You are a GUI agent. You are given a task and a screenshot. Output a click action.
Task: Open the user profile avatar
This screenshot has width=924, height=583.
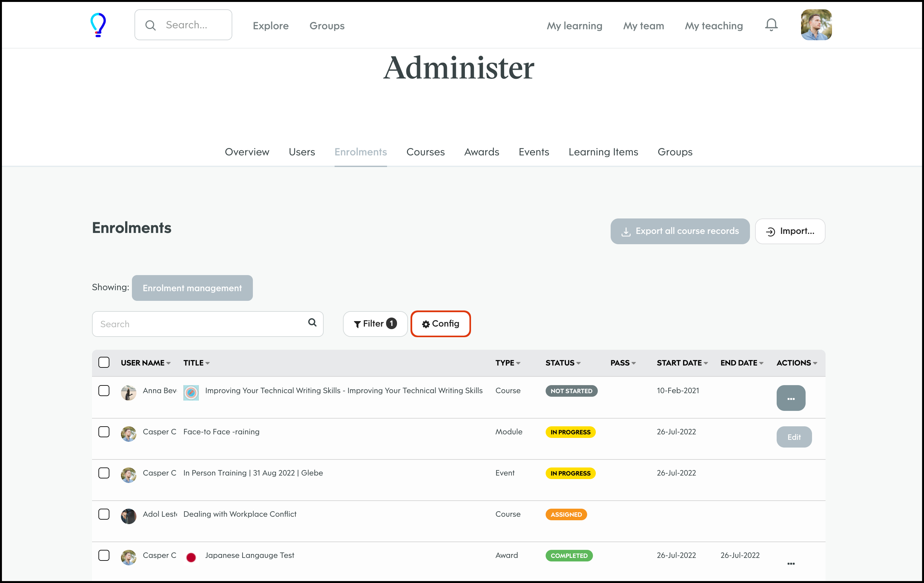(816, 25)
